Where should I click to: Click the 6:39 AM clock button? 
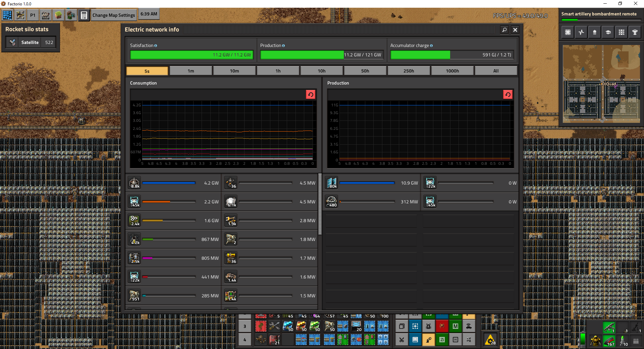[149, 14]
